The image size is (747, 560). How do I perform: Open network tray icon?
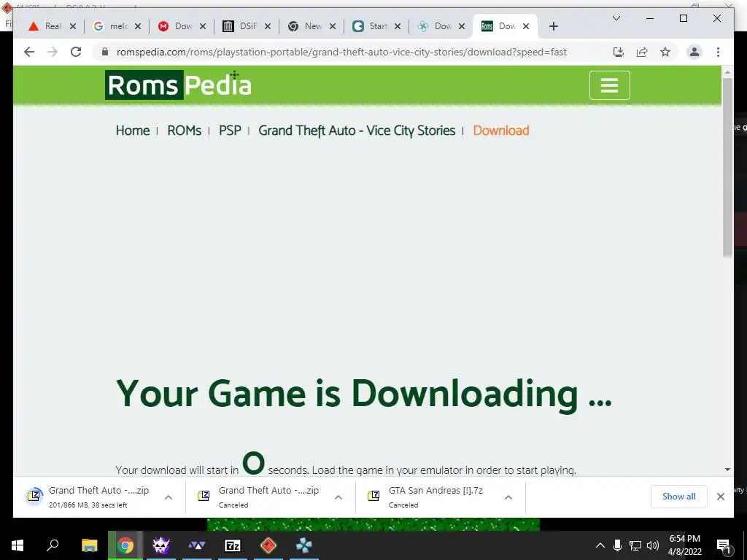635,545
